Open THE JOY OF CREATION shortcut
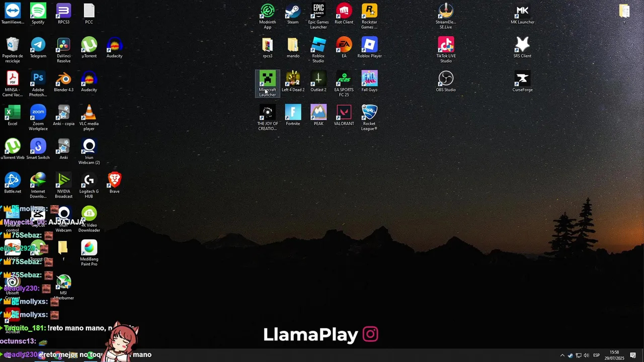The width and height of the screenshot is (644, 362). (268, 118)
